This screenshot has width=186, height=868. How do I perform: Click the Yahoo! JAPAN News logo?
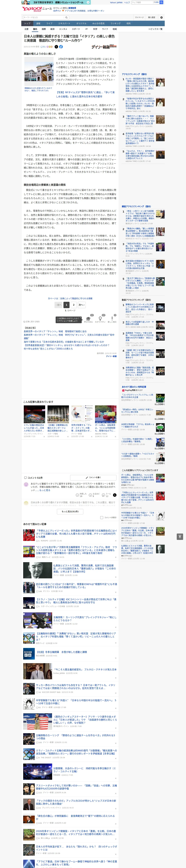coord(37,9)
